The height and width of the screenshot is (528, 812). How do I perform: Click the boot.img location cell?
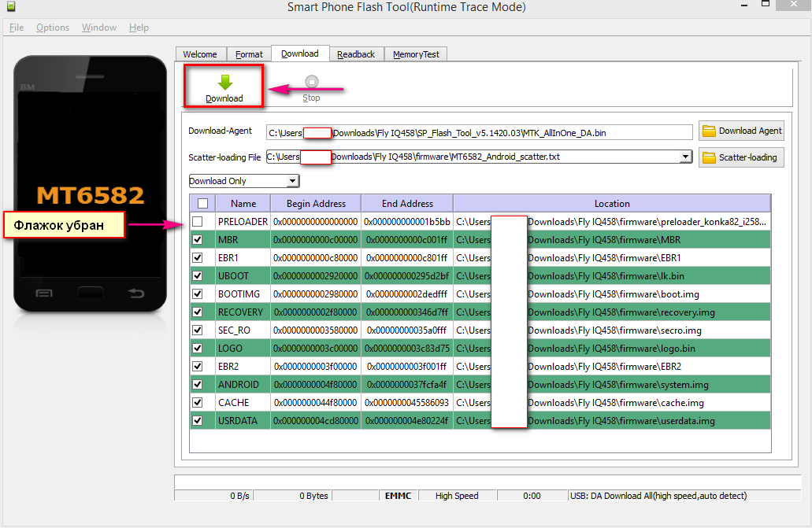pos(612,294)
